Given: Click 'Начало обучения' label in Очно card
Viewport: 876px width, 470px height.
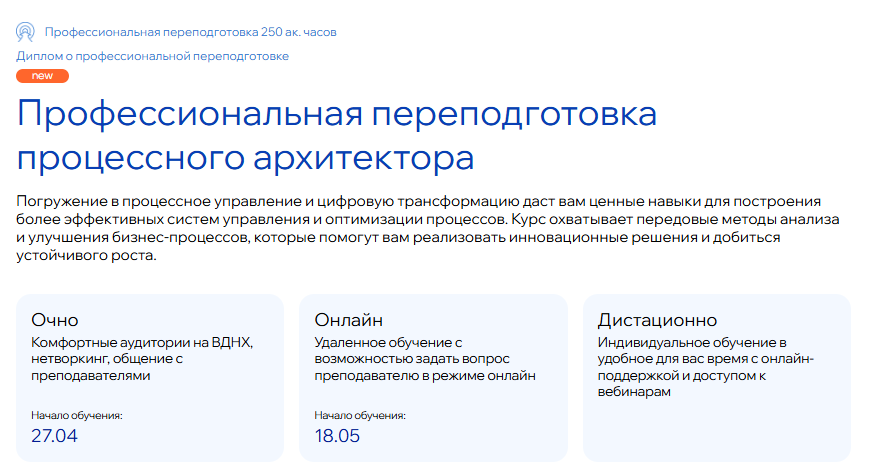Looking at the screenshot, I should tap(77, 415).
